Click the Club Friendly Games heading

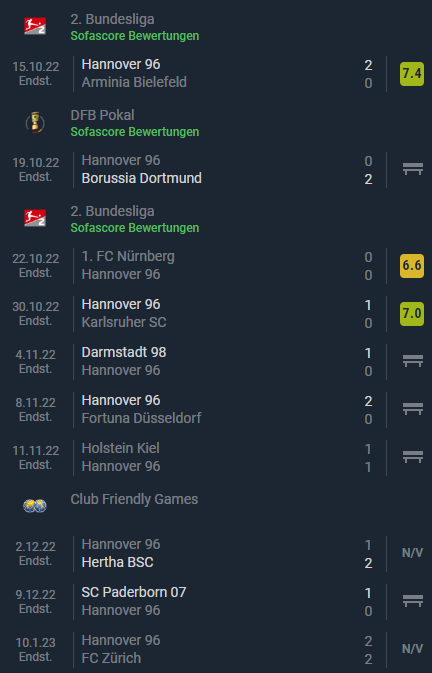[x=134, y=499]
